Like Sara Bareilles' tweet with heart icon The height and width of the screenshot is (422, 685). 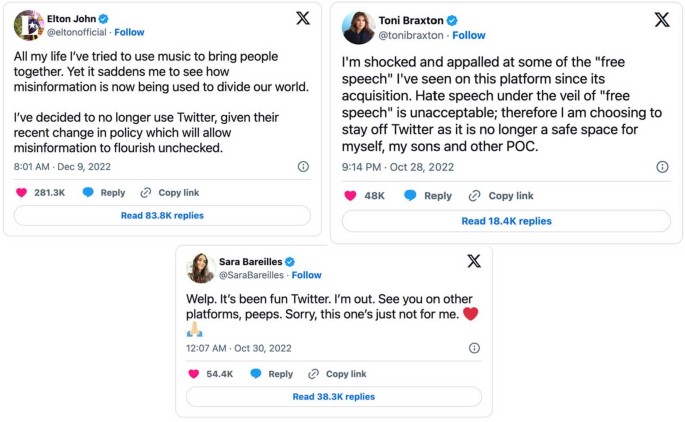pyautogui.click(x=194, y=374)
